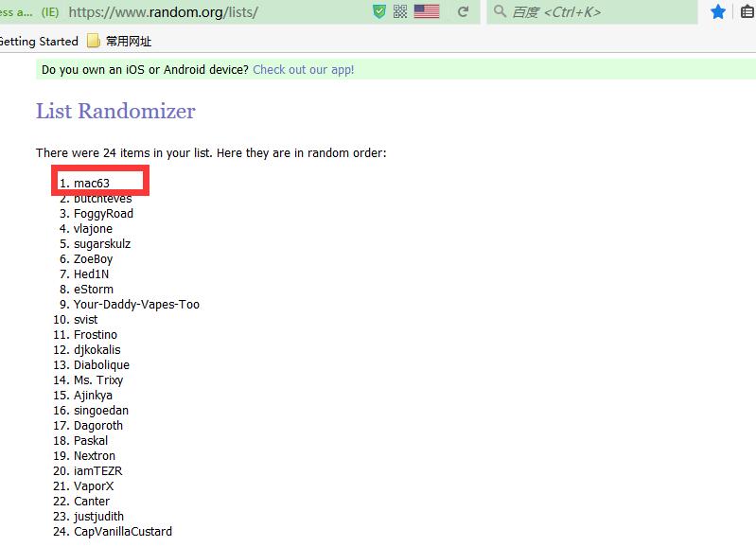Open the bookmarks list icon at far right
This screenshot has width=756, height=547.
click(747, 11)
